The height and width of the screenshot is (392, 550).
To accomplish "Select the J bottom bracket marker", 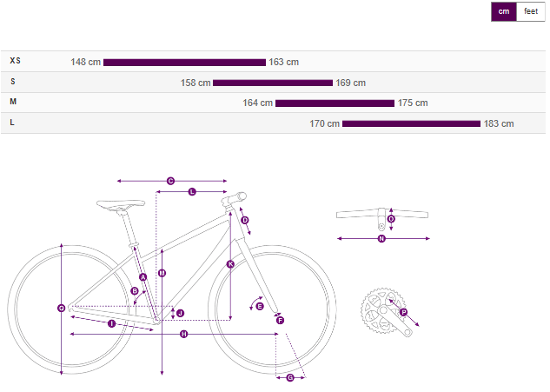I will [180, 313].
